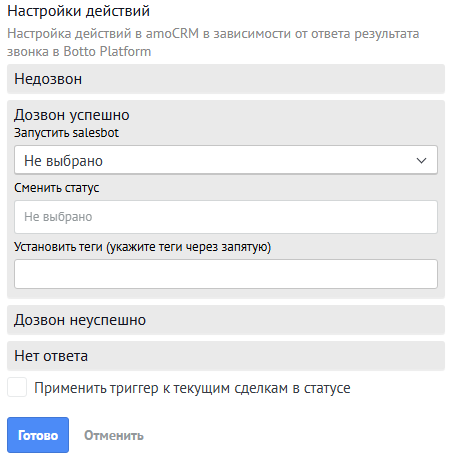Open the Сменить статус selector field
Screen dimensions: 452x458
tap(226, 217)
